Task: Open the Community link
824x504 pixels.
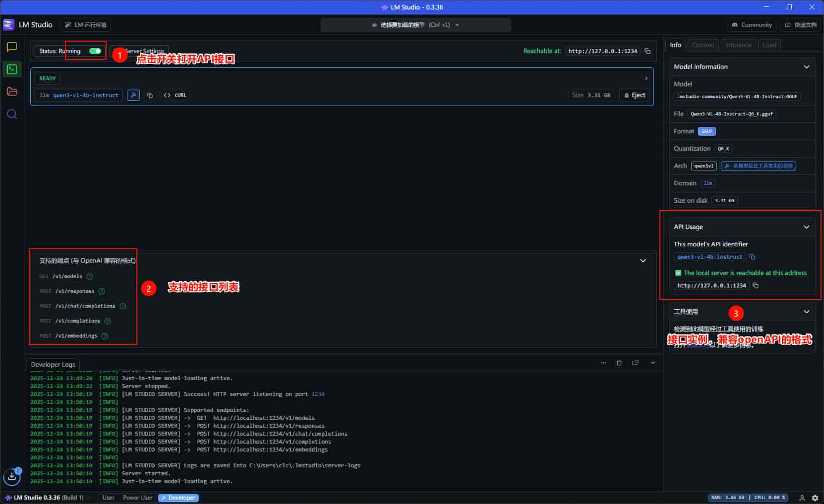Action: pyautogui.click(x=752, y=25)
